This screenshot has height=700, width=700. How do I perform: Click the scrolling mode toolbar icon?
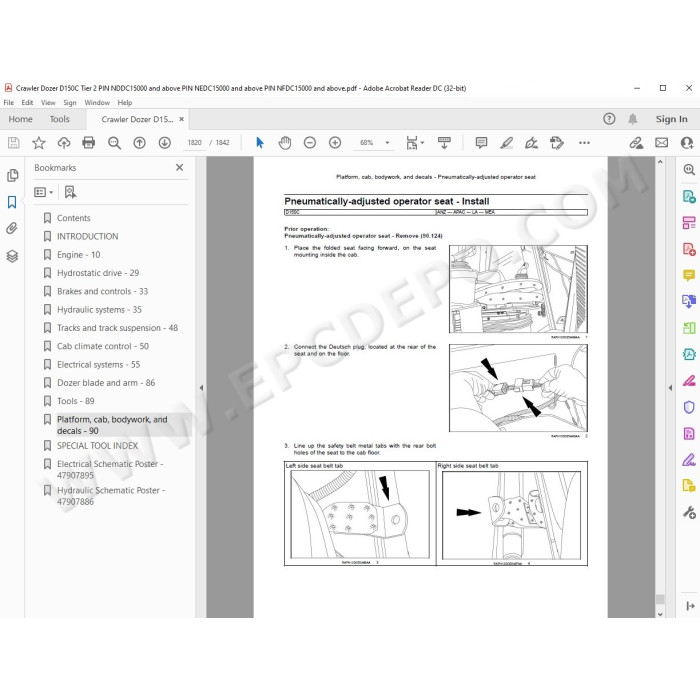(x=444, y=143)
